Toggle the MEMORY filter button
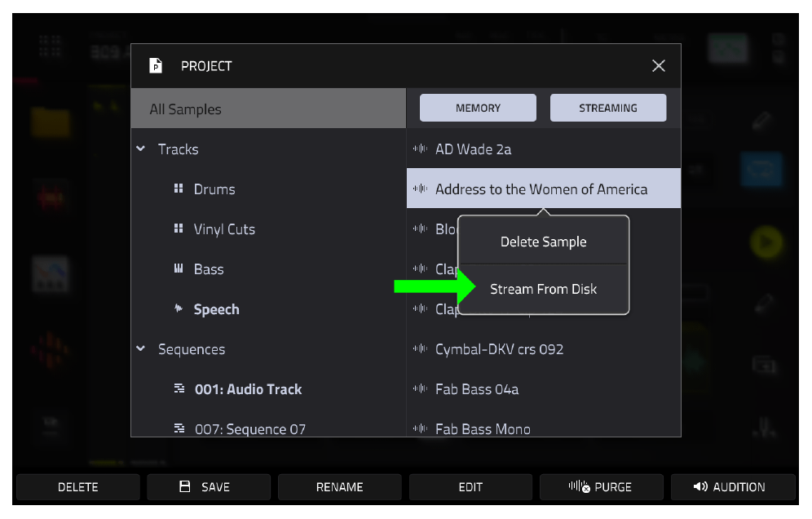The height and width of the screenshot is (519, 812). click(x=478, y=108)
